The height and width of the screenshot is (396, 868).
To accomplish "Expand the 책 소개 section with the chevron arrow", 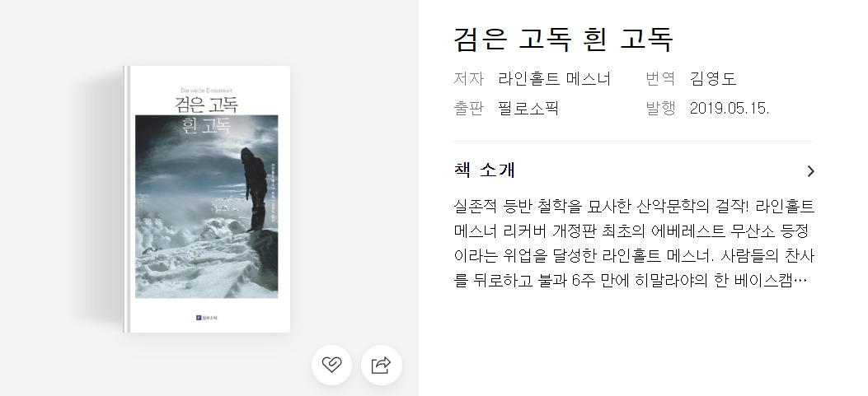I will pos(810,171).
